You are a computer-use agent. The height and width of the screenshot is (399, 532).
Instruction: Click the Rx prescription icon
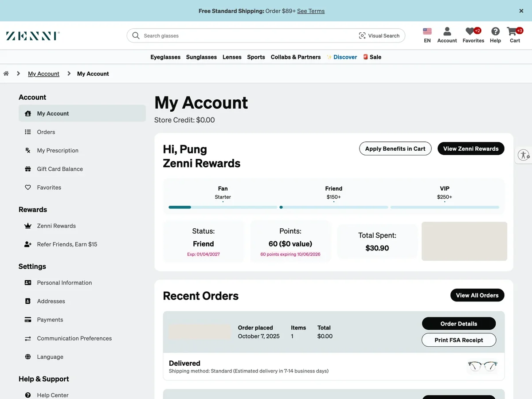point(28,151)
